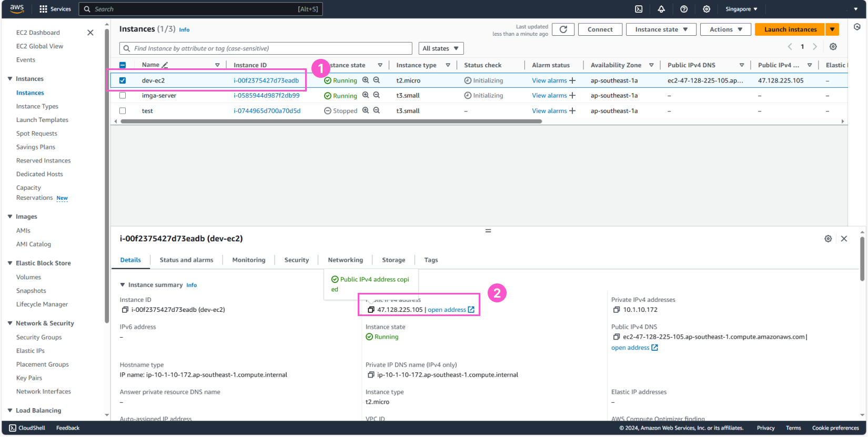Copy private IPv4 address 10.1.10.172
This screenshot has width=868, height=437.
coord(617,310)
